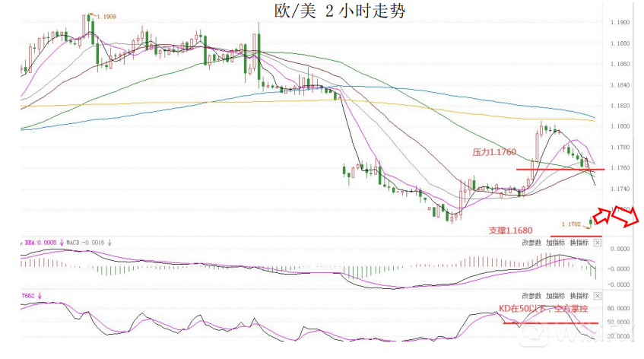The width and height of the screenshot is (644, 359).
Task: Click the 1.1900 price axis label
Action: click(x=620, y=23)
